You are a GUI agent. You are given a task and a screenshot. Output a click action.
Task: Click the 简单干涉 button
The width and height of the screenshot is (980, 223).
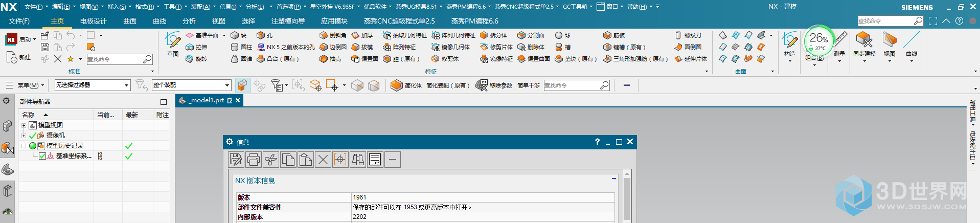pos(529,85)
